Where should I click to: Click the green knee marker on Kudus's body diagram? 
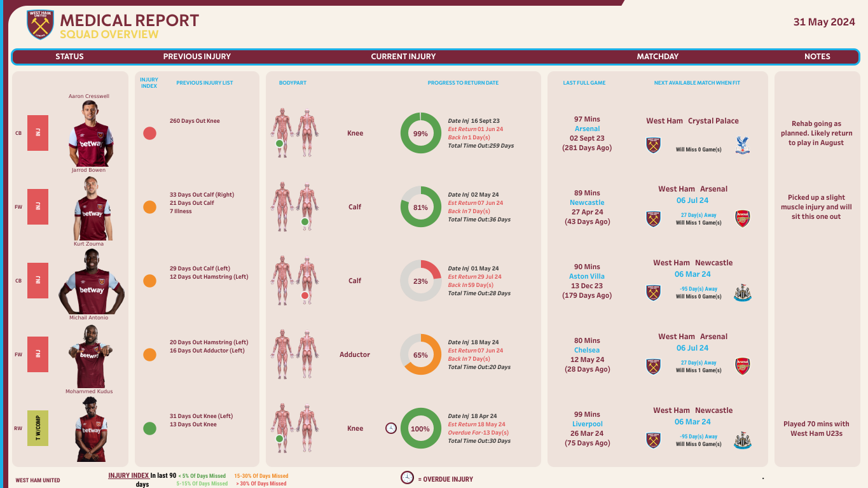[279, 439]
